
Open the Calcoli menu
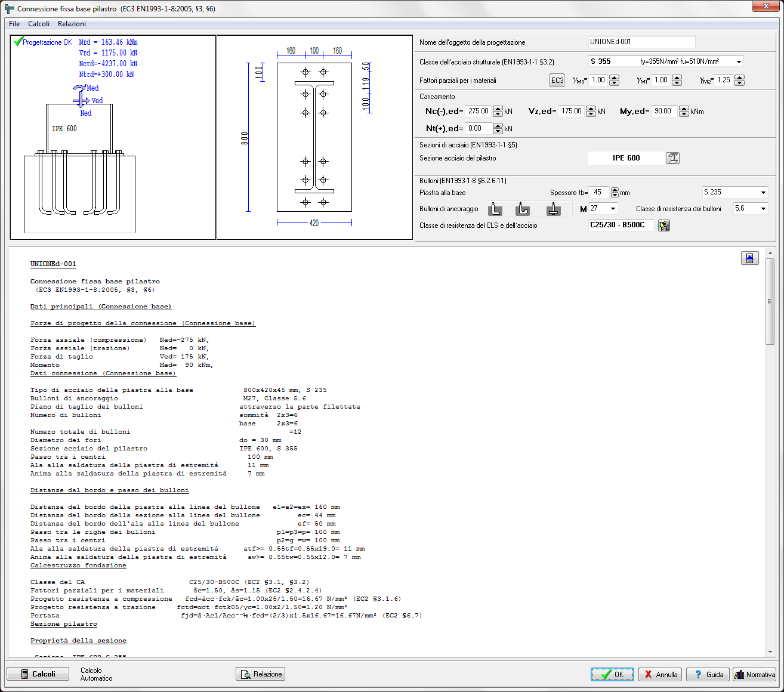click(x=39, y=24)
